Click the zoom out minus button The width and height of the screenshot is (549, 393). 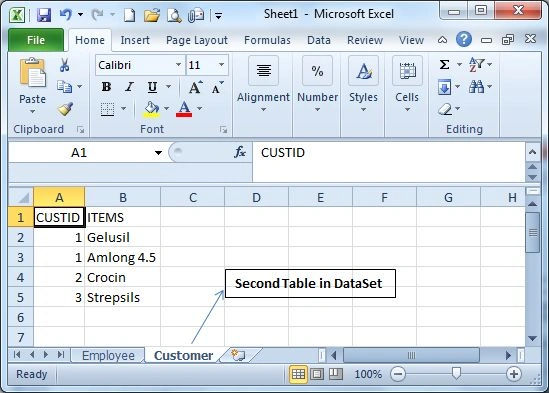point(398,374)
